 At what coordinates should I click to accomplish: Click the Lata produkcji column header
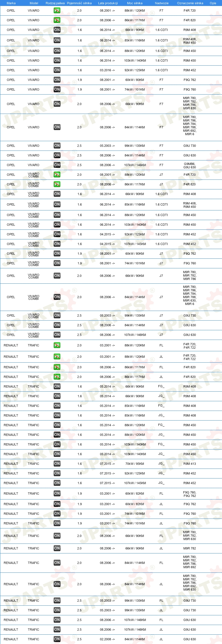coord(108,3)
